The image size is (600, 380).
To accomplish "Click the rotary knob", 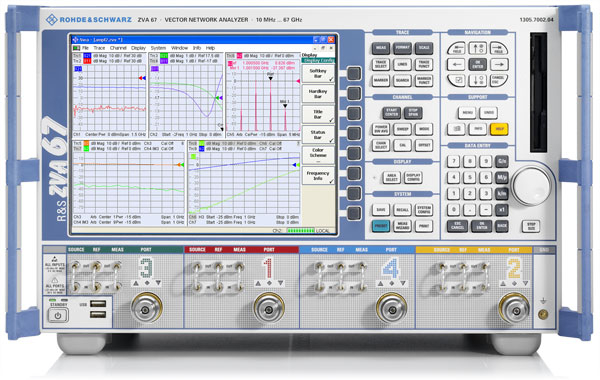I will click(532, 186).
